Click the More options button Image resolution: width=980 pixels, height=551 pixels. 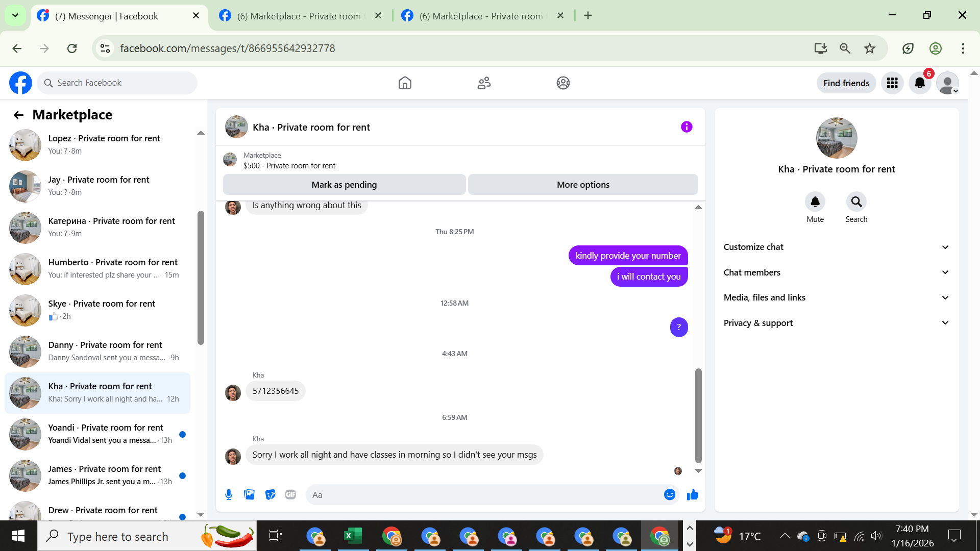583,185
